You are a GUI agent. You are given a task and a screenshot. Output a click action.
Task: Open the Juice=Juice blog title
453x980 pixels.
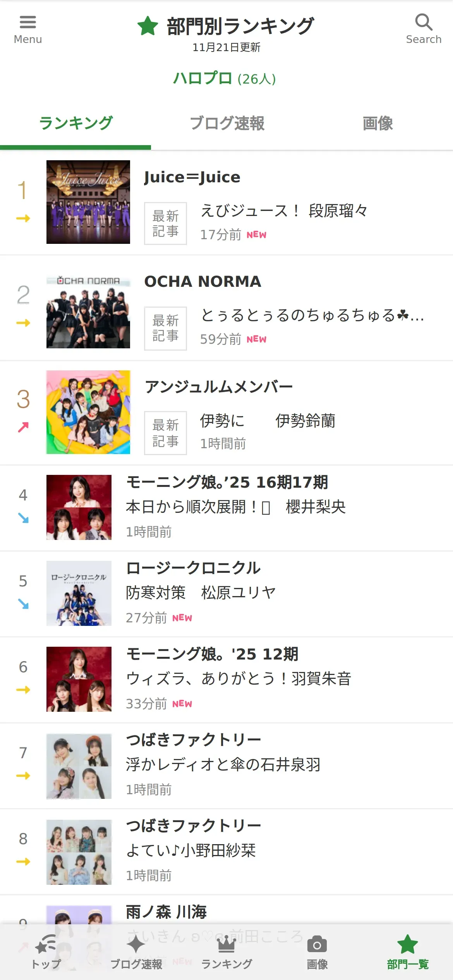point(192,177)
